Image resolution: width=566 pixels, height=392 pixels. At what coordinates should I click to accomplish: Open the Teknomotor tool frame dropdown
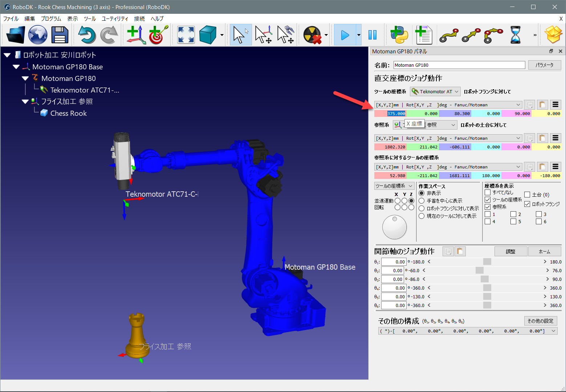click(435, 91)
